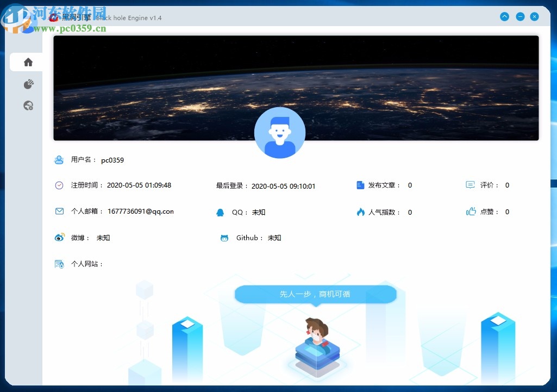Click the Weibo eye icon
The width and height of the screenshot is (557, 392).
(59, 237)
